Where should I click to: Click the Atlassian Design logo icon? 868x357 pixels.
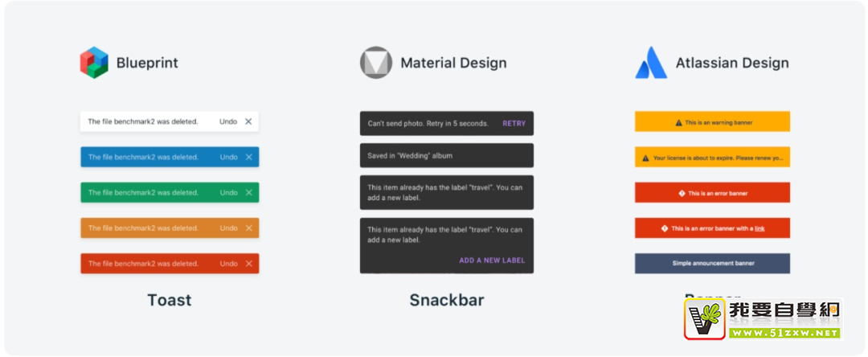click(x=651, y=63)
